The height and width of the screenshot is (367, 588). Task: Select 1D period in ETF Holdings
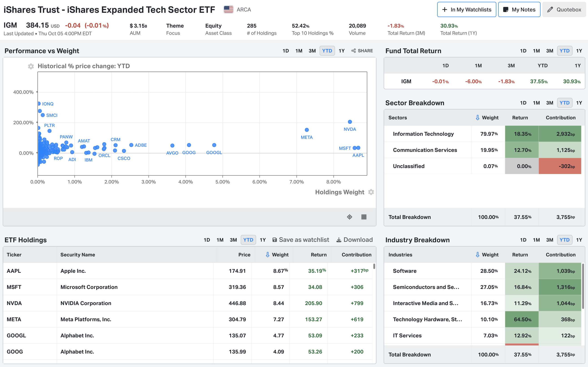[207, 240]
